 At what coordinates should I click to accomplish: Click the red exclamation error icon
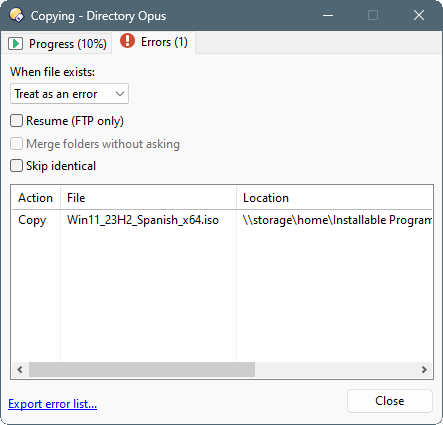tap(127, 41)
